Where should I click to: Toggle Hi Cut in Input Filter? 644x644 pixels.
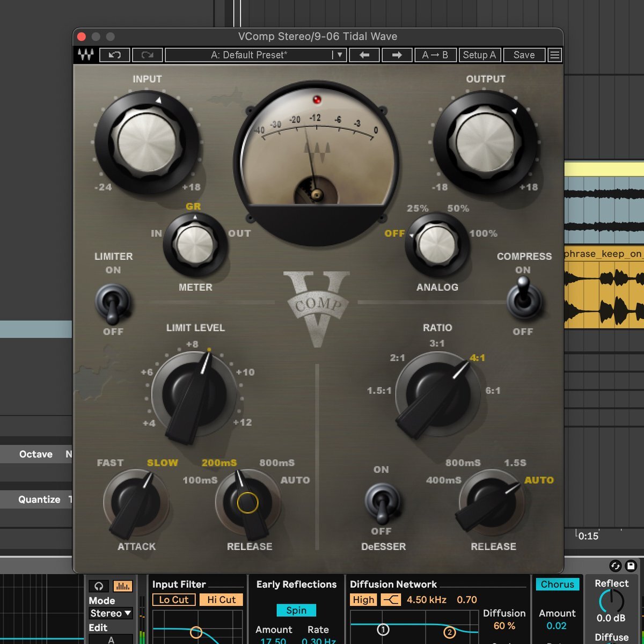click(221, 600)
